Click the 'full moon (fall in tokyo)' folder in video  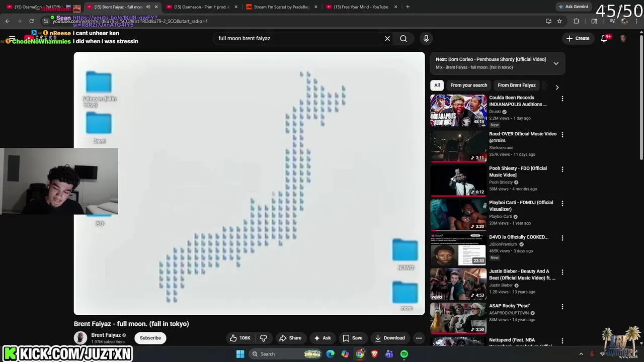(x=99, y=89)
